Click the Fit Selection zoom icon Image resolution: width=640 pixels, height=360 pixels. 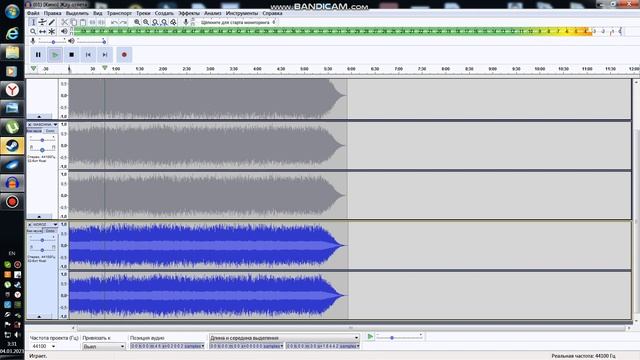(155, 22)
